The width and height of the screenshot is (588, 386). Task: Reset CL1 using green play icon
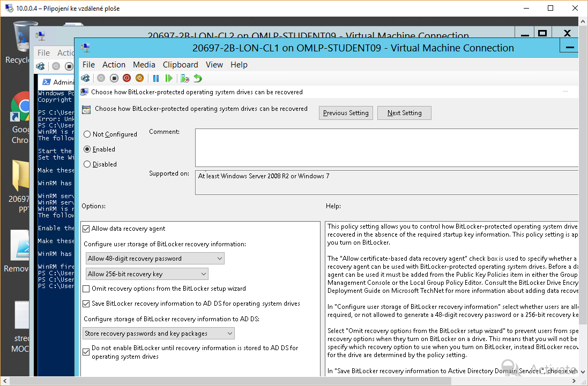[169, 78]
